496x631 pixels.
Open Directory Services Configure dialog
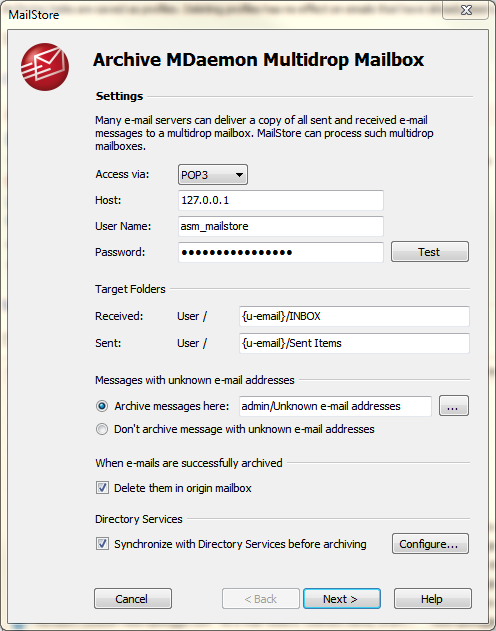click(x=430, y=544)
